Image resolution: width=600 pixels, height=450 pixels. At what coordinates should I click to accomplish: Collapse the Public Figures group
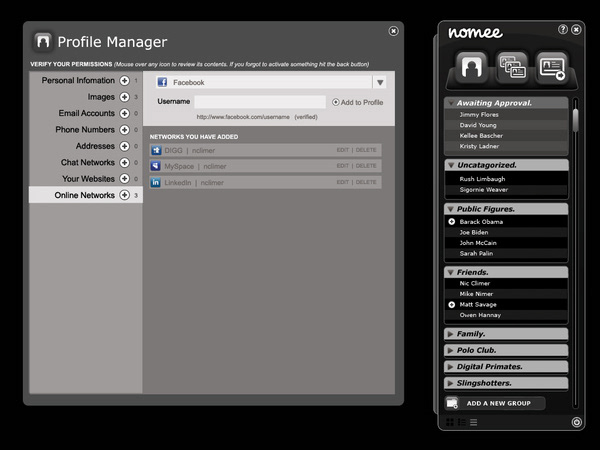[x=451, y=209]
